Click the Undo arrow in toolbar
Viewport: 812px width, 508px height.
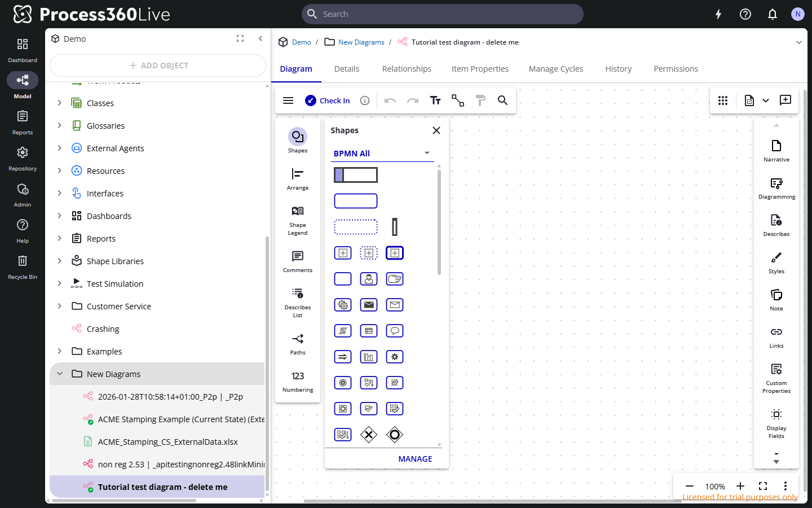pyautogui.click(x=390, y=100)
